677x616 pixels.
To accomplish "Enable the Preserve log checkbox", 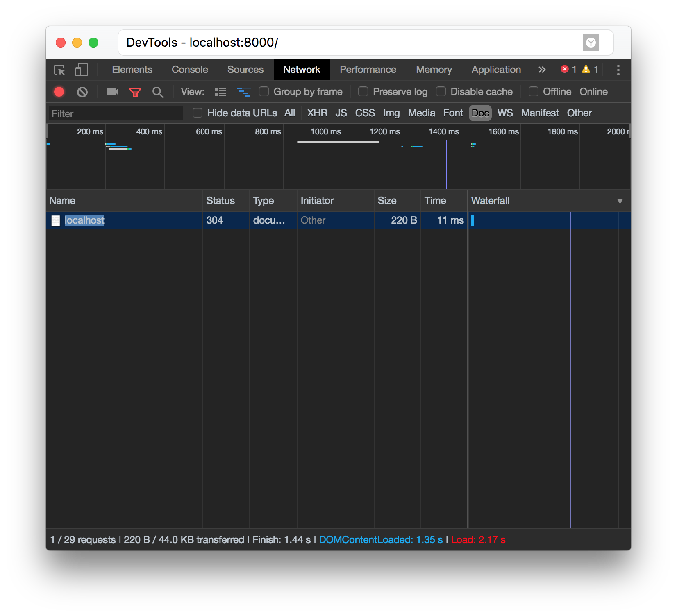I will pos(363,91).
